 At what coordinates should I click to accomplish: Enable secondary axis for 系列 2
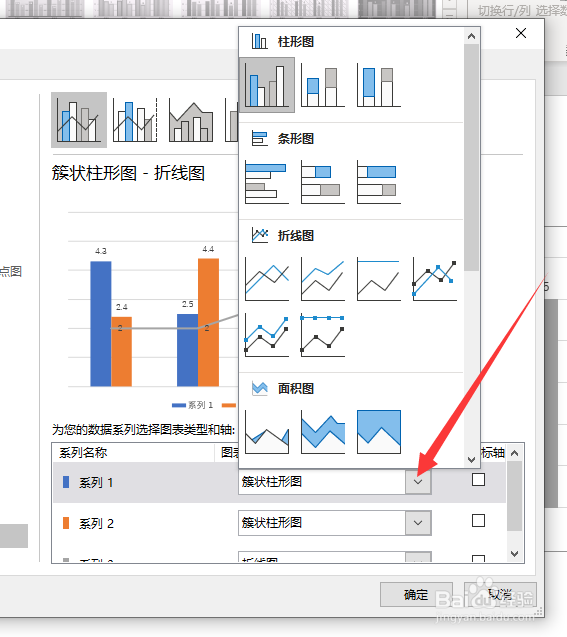(x=478, y=520)
